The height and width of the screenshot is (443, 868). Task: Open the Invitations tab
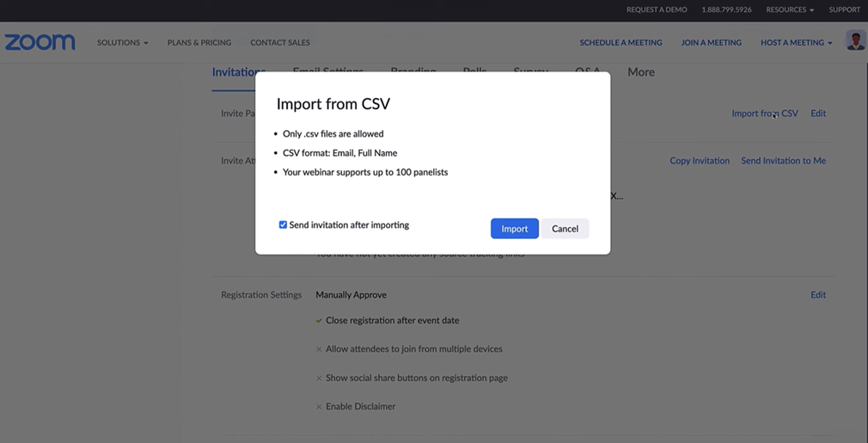tap(238, 72)
